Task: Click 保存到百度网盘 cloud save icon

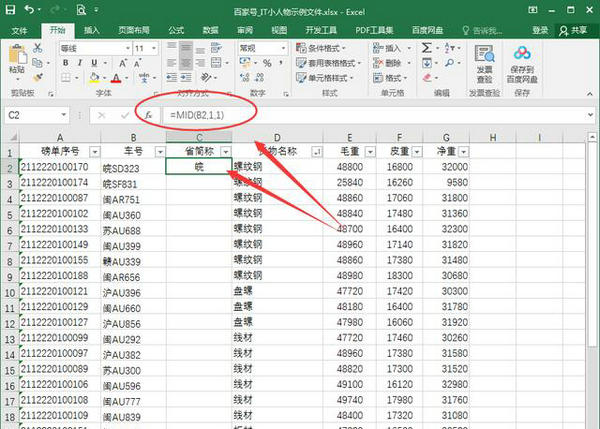Action: [520, 60]
